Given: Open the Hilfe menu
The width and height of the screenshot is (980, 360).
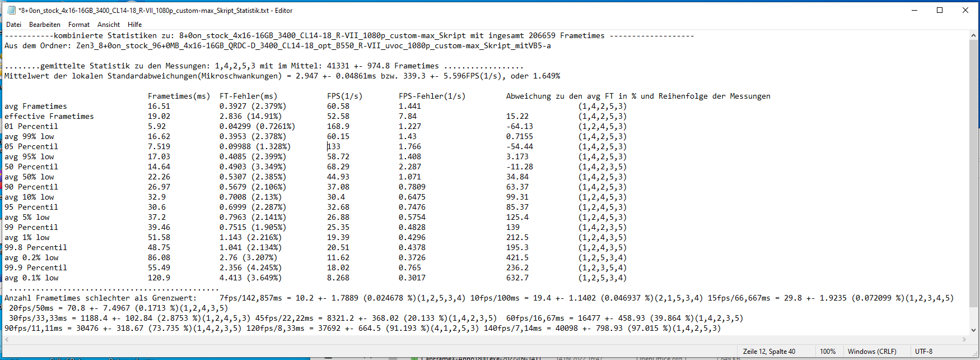Looking at the screenshot, I should point(134,25).
